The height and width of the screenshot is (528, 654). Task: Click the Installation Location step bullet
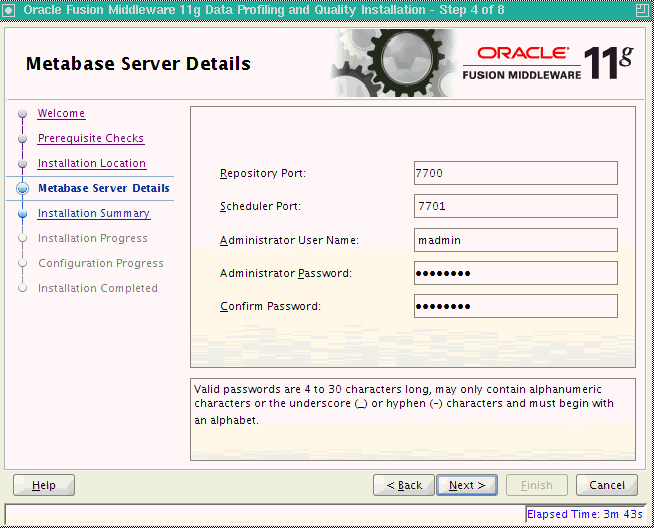[x=23, y=163]
